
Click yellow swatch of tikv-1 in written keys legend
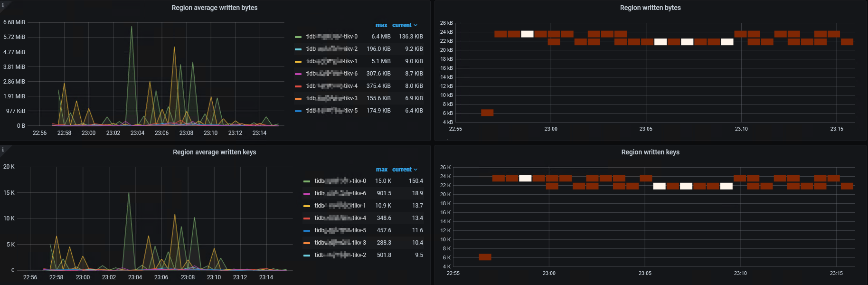pyautogui.click(x=307, y=206)
